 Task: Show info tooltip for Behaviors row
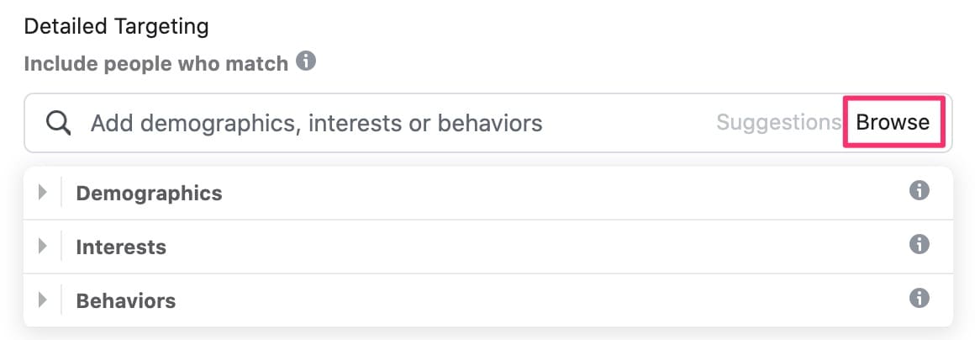(919, 298)
